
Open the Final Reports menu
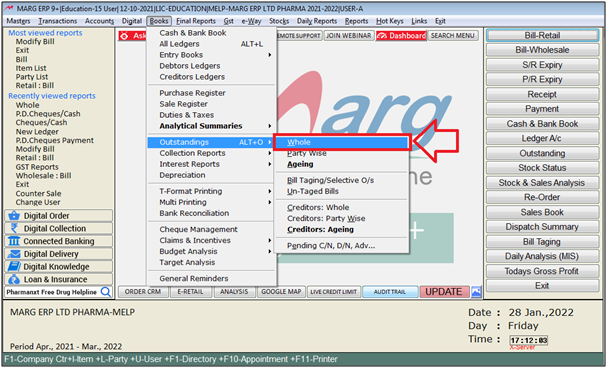(x=196, y=21)
